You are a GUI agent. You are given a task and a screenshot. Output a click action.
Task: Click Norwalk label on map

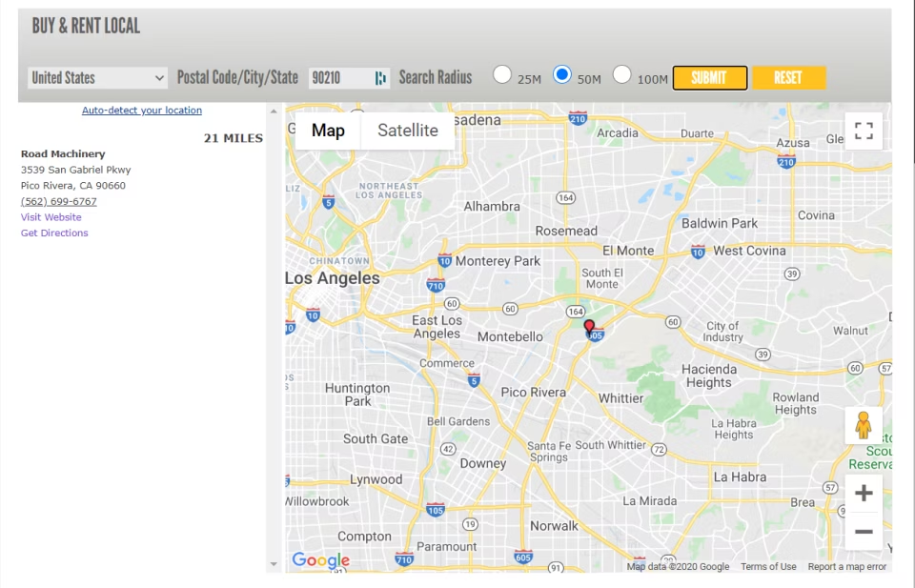click(554, 526)
